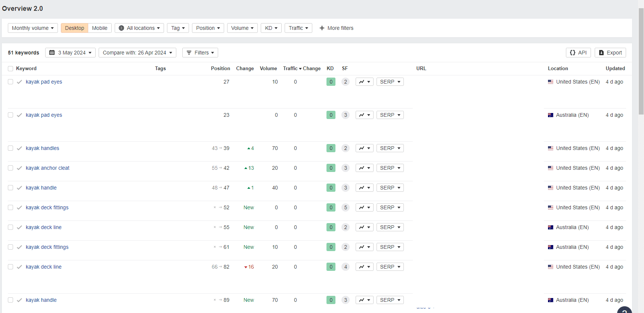This screenshot has height=313, width=644.
Task: Click the 3 May 2024 date picker
Action: [70, 53]
